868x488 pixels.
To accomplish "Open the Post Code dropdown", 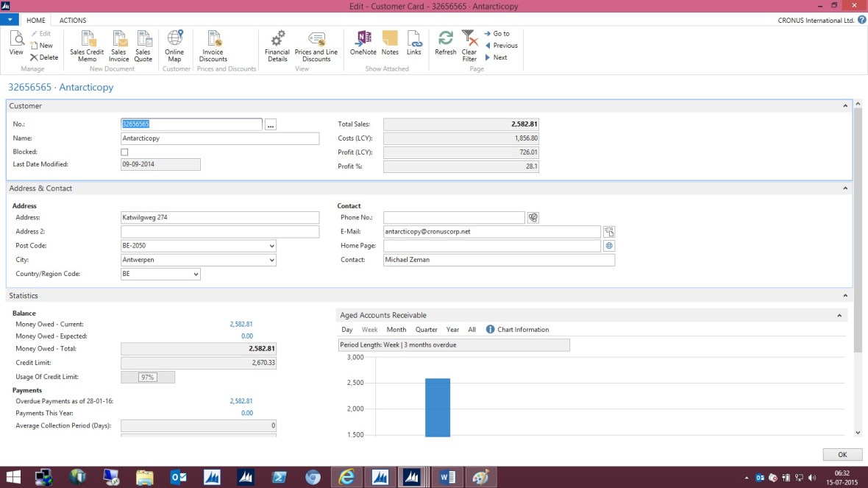I will 271,246.
